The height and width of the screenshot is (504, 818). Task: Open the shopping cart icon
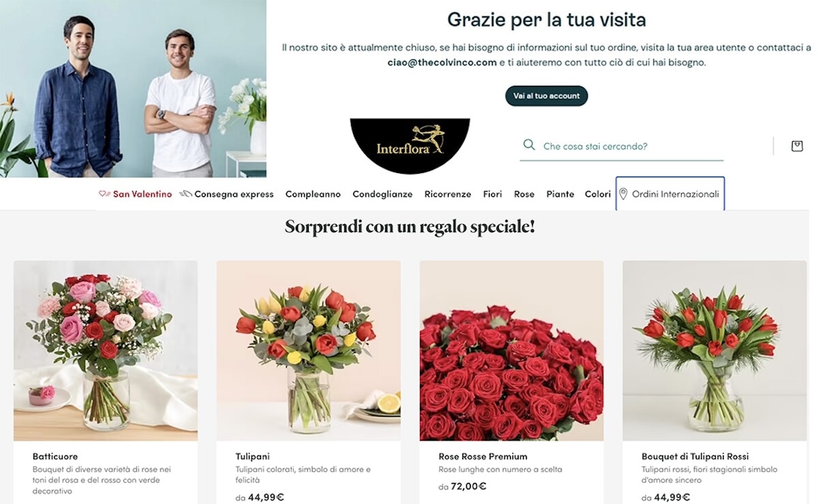(797, 146)
